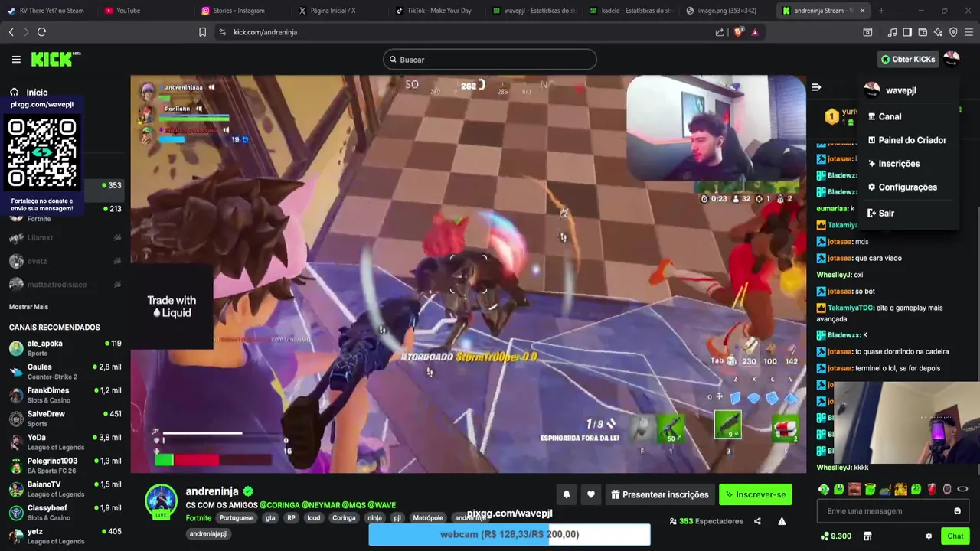Viewport: 980px width, 551px height.
Task: Click the kick.com/andreninja address bar
Action: 265,32
